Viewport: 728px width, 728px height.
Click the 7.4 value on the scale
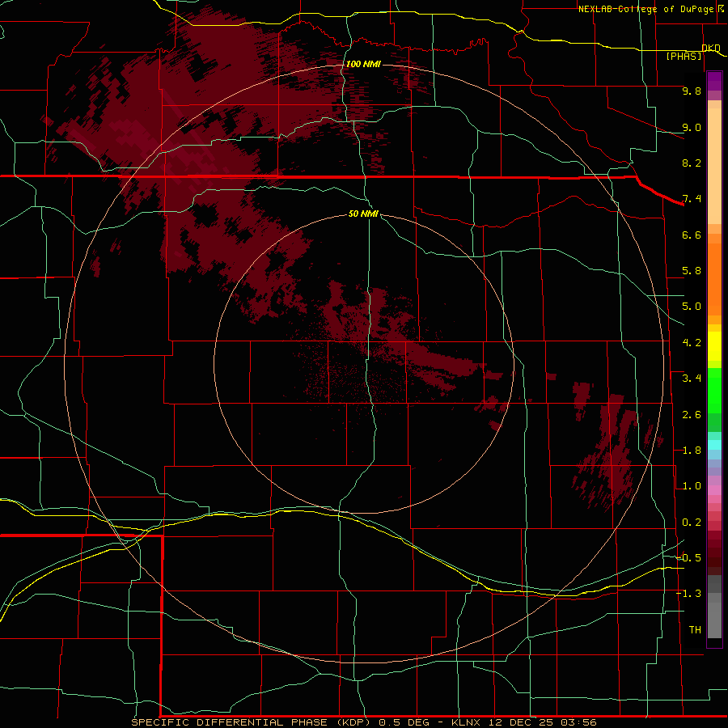click(692, 199)
